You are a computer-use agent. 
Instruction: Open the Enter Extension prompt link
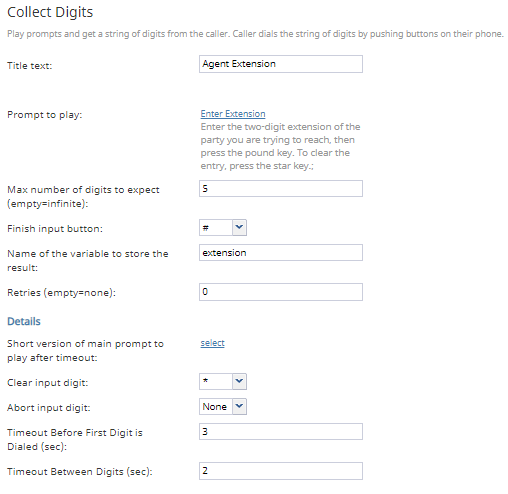[233, 114]
